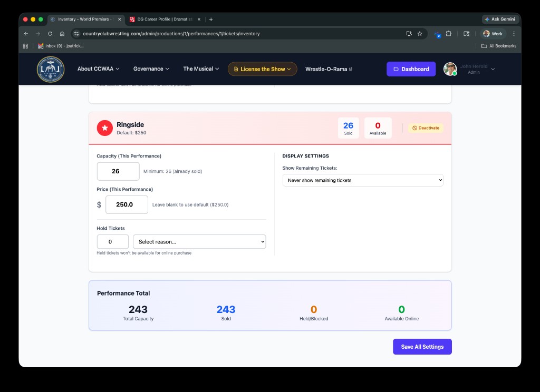Click the Capacity input showing 26
Screen dimensions: 540x392
click(x=118, y=171)
